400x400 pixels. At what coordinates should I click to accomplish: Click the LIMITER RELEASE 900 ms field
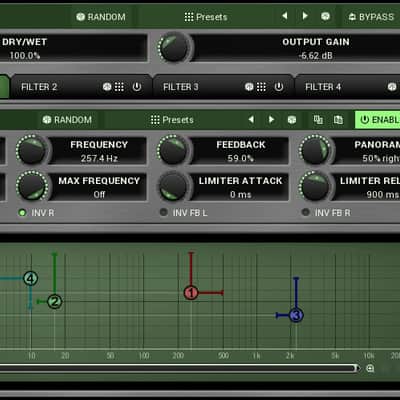[x=367, y=187]
